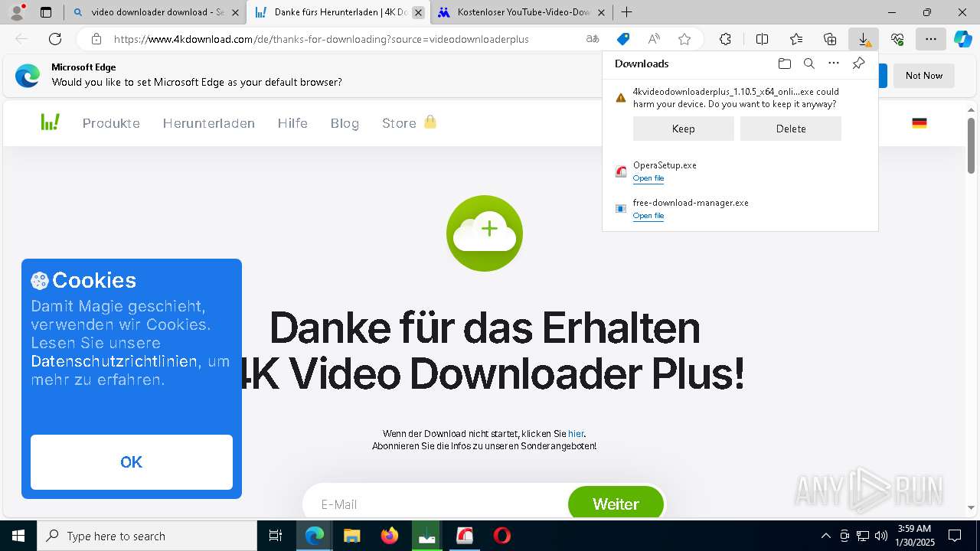Image resolution: width=980 pixels, height=551 pixels.
Task: Click the green Weiter button
Action: click(616, 504)
